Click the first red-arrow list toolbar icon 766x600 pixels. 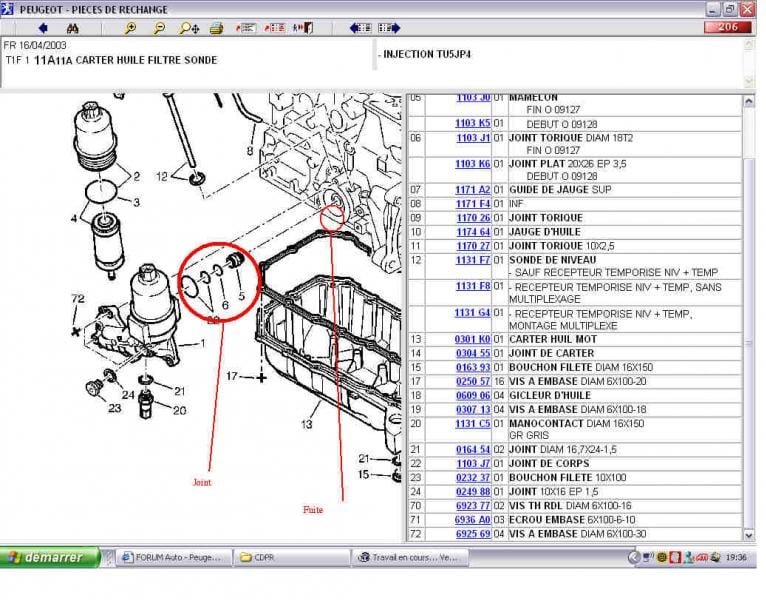tap(246, 28)
